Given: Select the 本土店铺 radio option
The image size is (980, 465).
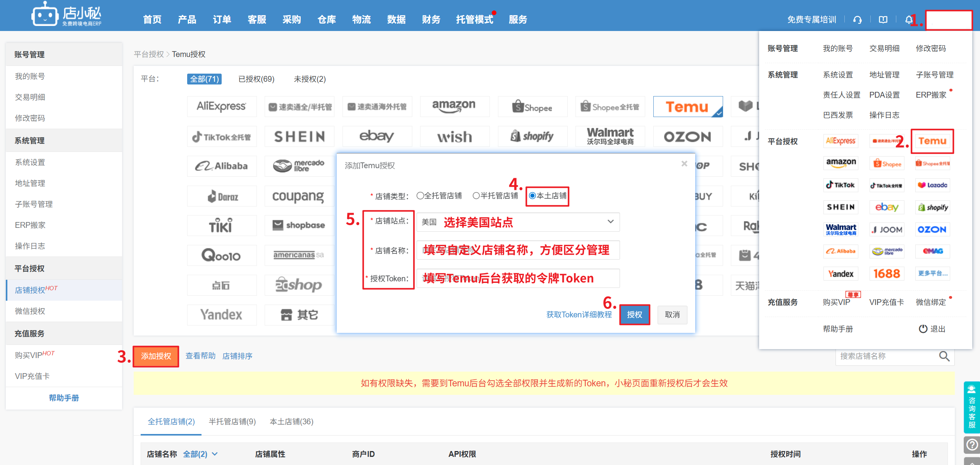Looking at the screenshot, I should (x=532, y=196).
